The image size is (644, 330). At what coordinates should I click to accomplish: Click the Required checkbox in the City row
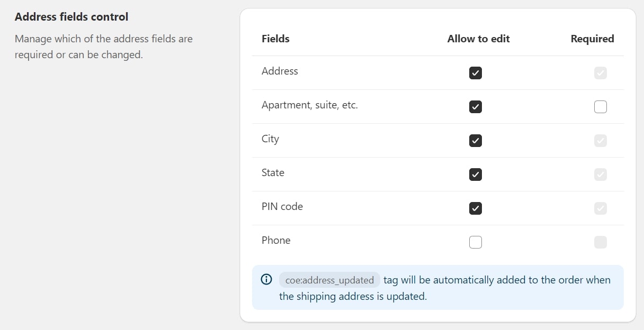pos(600,140)
